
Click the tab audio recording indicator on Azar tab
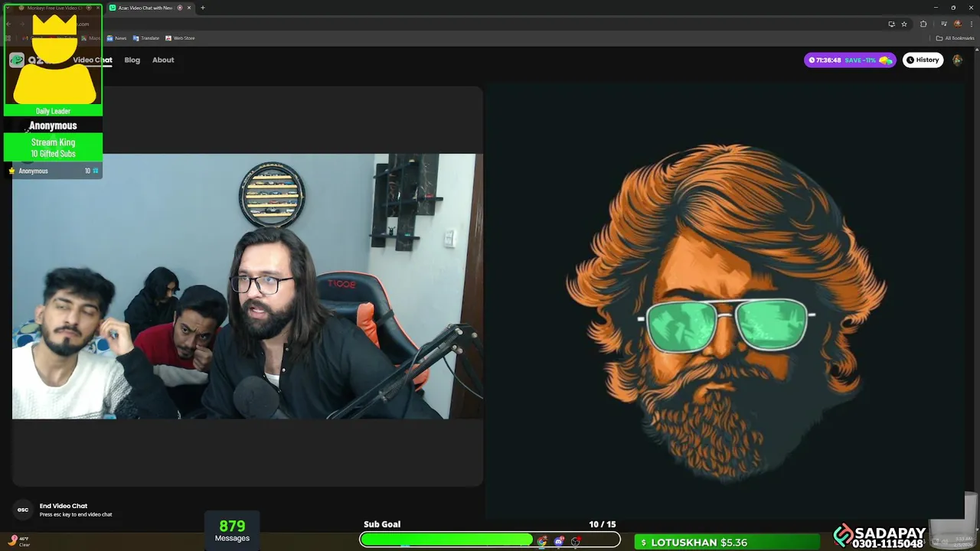coord(180,8)
